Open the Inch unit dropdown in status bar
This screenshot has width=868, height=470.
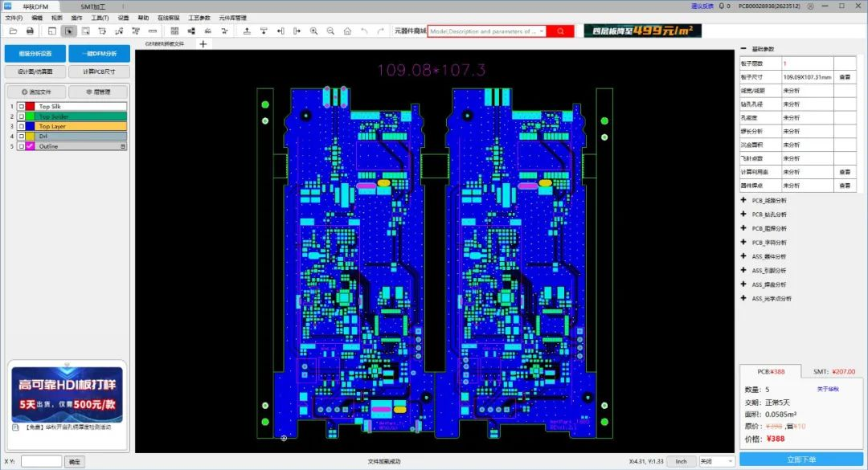coord(681,460)
